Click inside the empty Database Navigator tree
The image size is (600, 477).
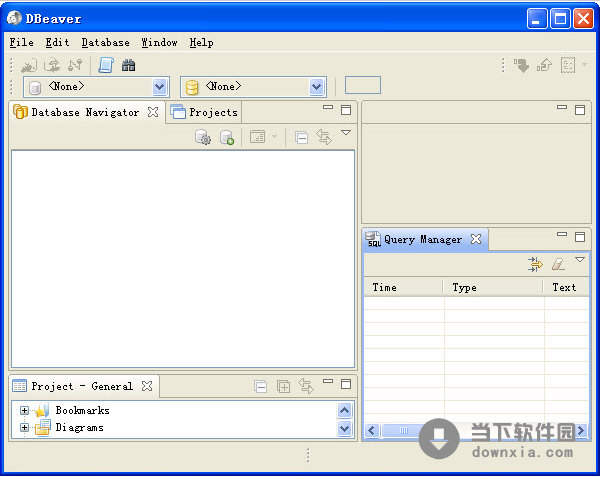(183, 259)
